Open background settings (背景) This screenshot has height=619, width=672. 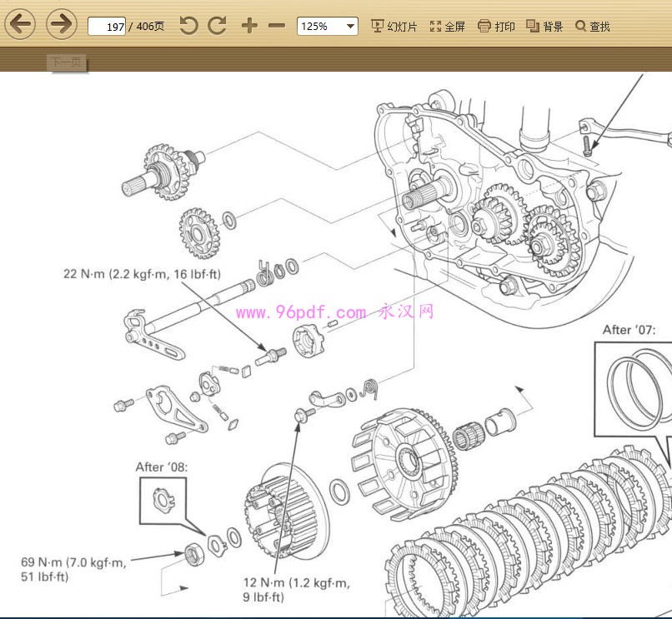point(544,27)
